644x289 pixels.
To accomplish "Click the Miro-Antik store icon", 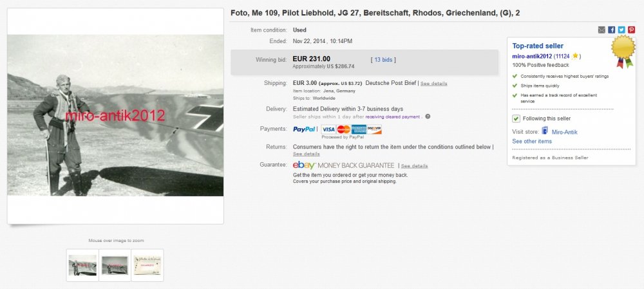I will coord(545,131).
